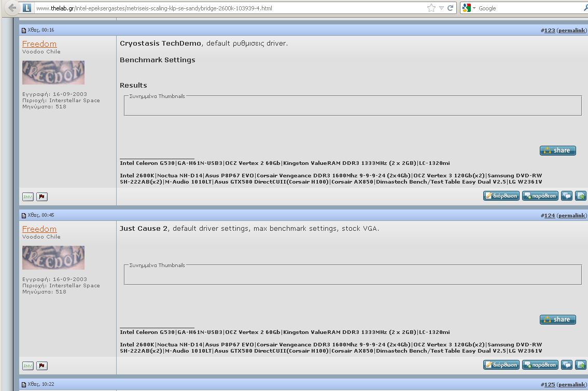Open Freedom username in post #123

39,44
